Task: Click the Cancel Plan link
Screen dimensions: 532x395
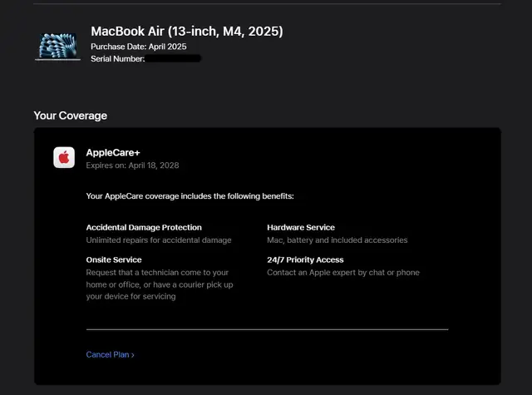Action: click(x=110, y=354)
